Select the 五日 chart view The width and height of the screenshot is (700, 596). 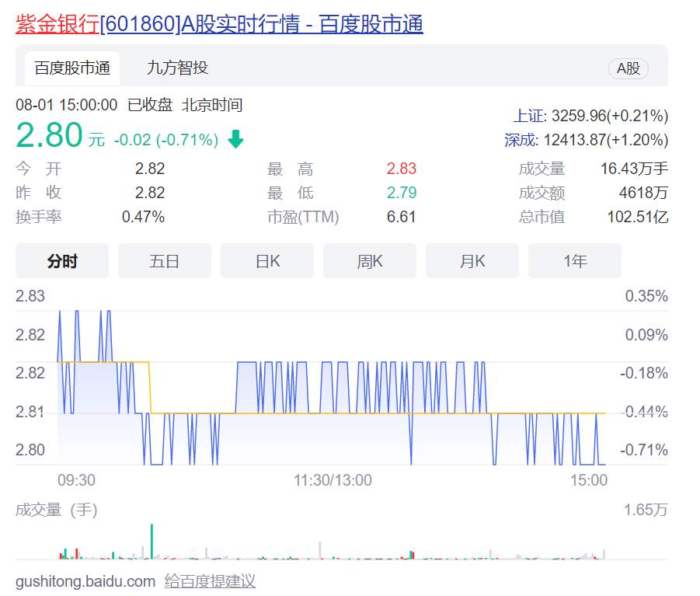(x=165, y=261)
